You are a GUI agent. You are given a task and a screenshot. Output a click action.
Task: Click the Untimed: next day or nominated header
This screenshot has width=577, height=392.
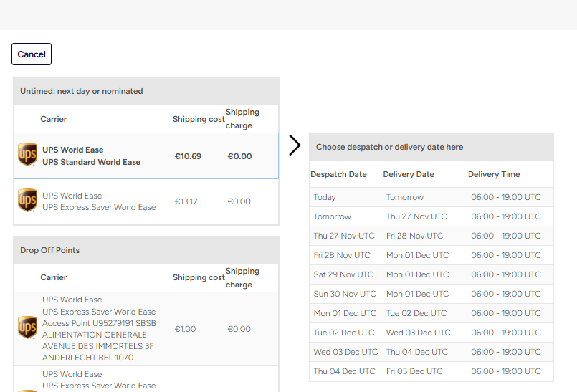(x=146, y=91)
